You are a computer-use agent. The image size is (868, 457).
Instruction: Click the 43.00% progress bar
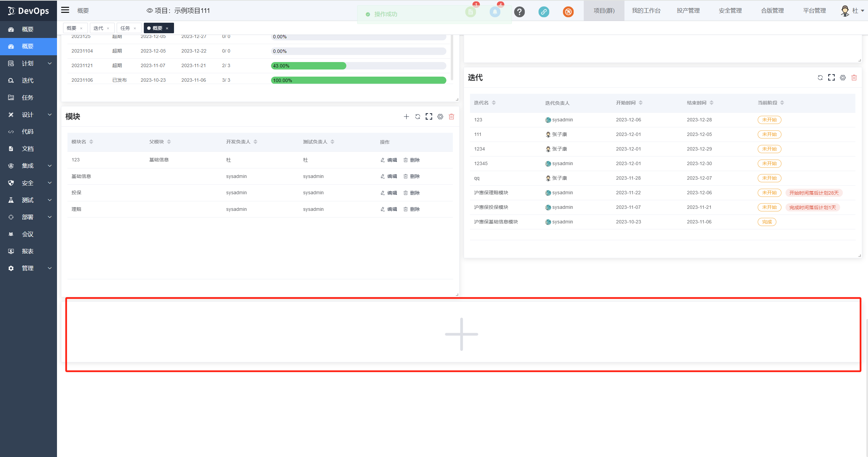pos(308,66)
